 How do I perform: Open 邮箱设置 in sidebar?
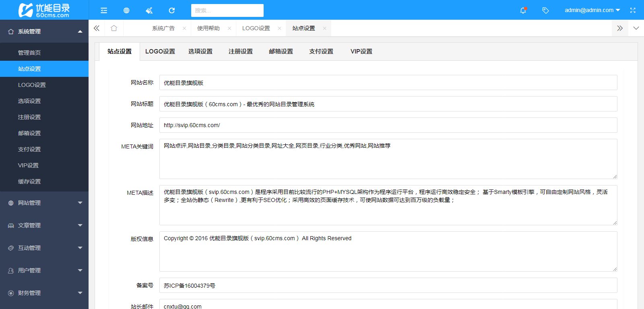(44, 133)
